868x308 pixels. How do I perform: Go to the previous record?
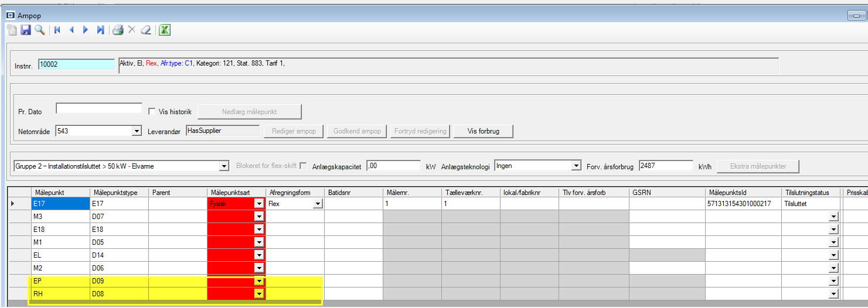click(72, 30)
